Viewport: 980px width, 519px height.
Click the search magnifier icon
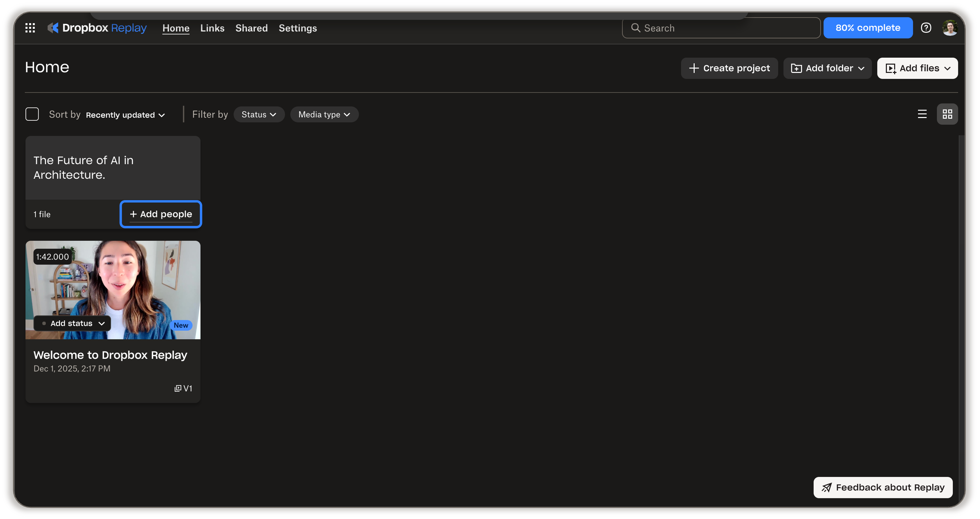tap(635, 28)
